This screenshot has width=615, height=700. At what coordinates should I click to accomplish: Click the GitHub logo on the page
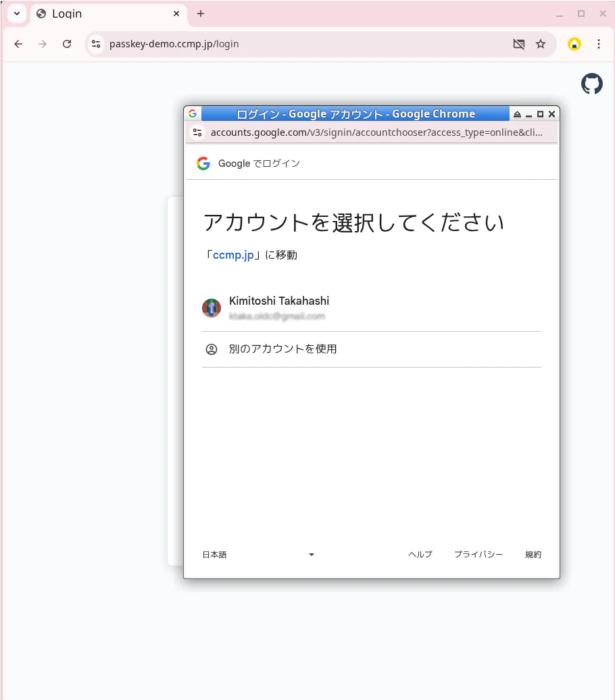click(x=591, y=84)
